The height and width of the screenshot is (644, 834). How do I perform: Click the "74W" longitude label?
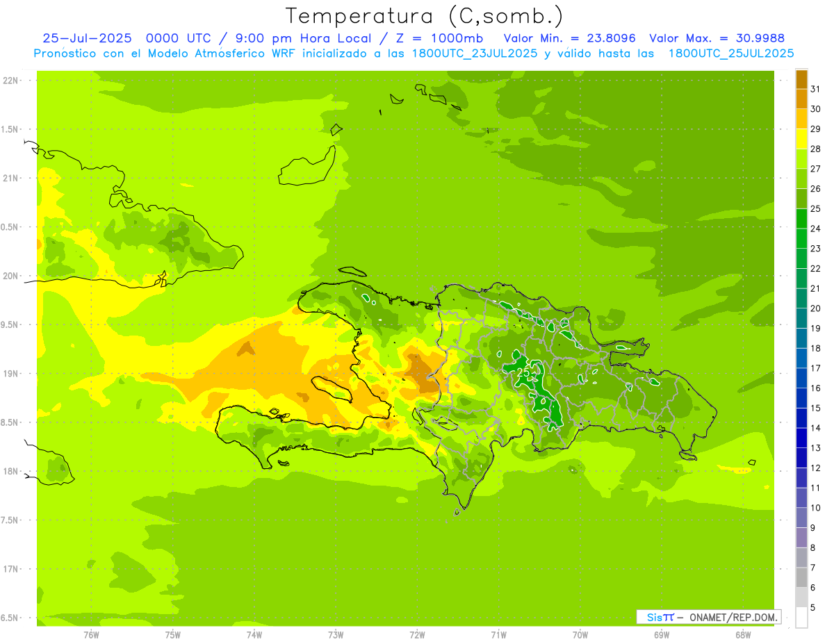(x=254, y=635)
